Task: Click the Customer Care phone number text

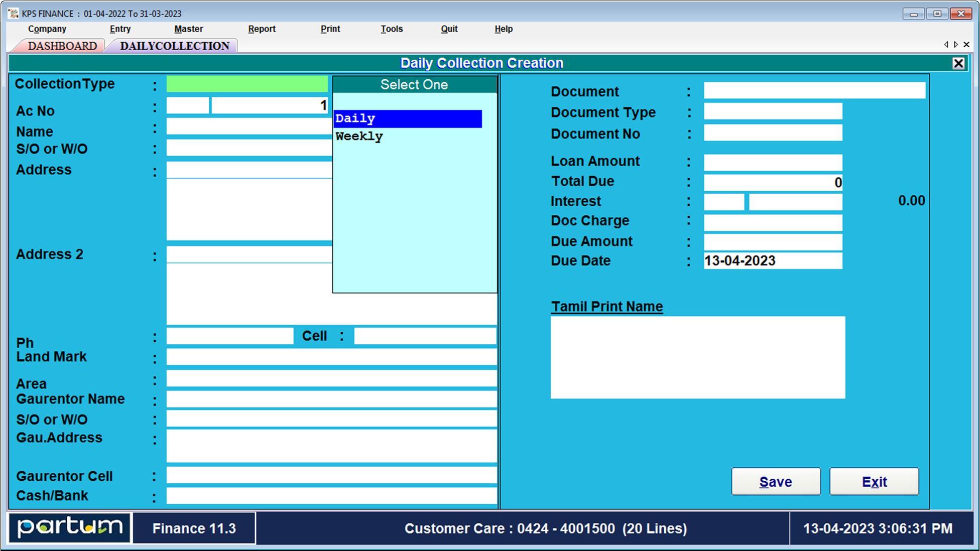Action: click(546, 528)
